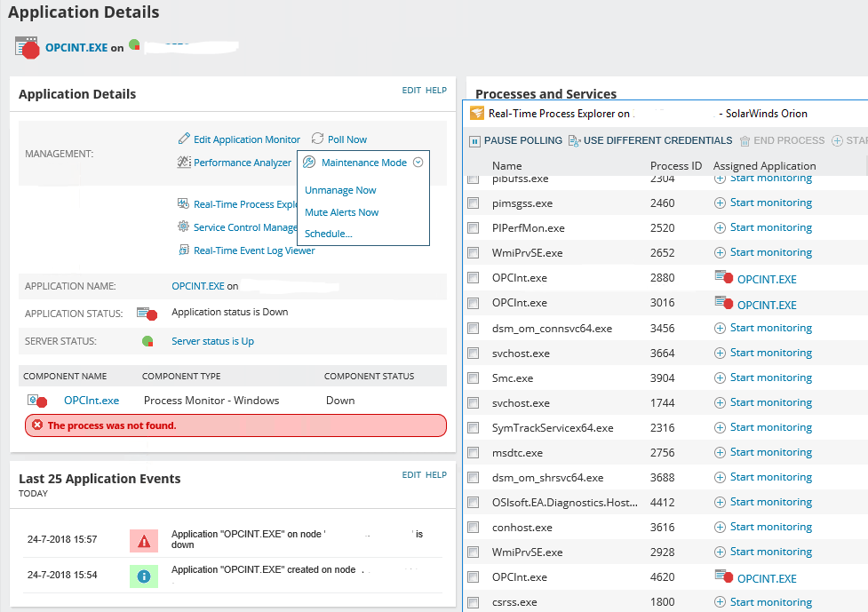Sort by the Name column header
Image resolution: width=868 pixels, height=612 pixels.
[507, 165]
